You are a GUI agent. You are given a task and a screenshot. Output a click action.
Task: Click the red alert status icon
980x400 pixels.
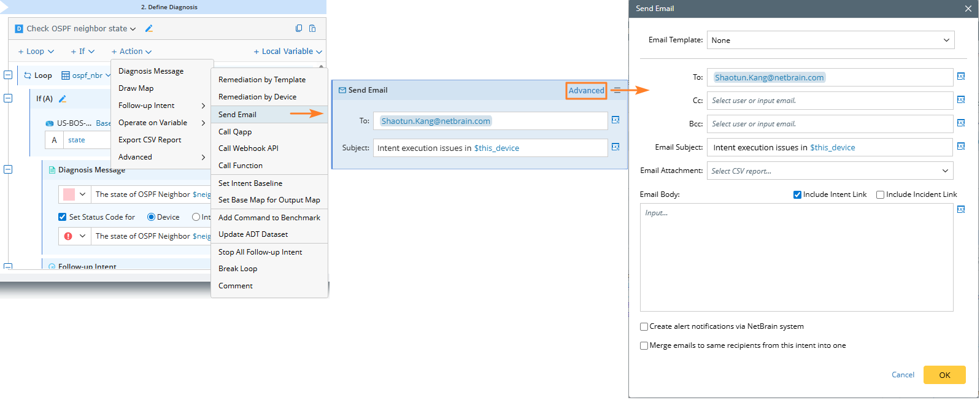click(x=68, y=236)
